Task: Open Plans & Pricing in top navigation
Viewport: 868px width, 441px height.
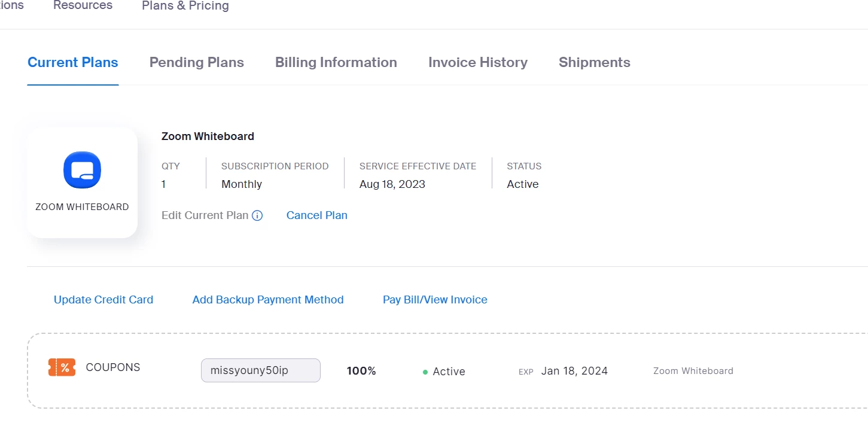Action: point(185,6)
